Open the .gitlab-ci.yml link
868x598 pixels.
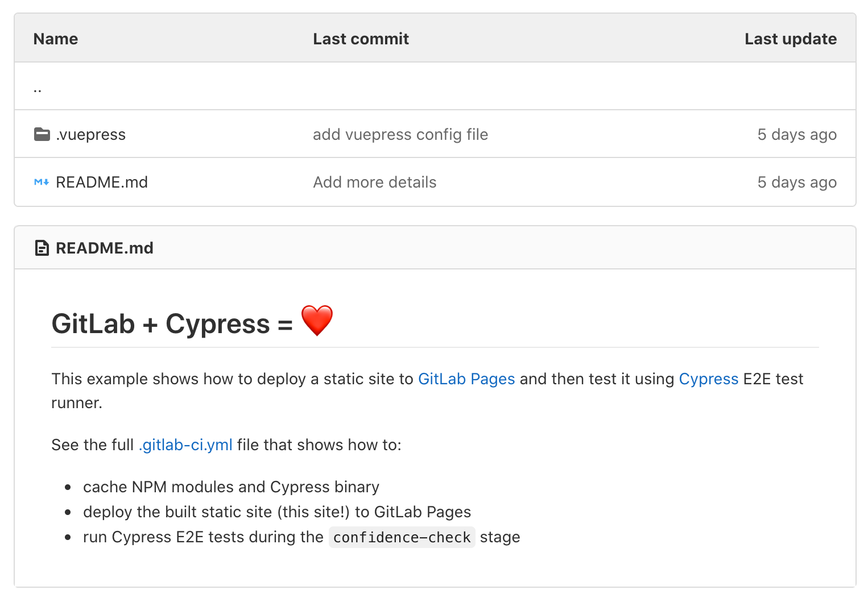tap(185, 445)
